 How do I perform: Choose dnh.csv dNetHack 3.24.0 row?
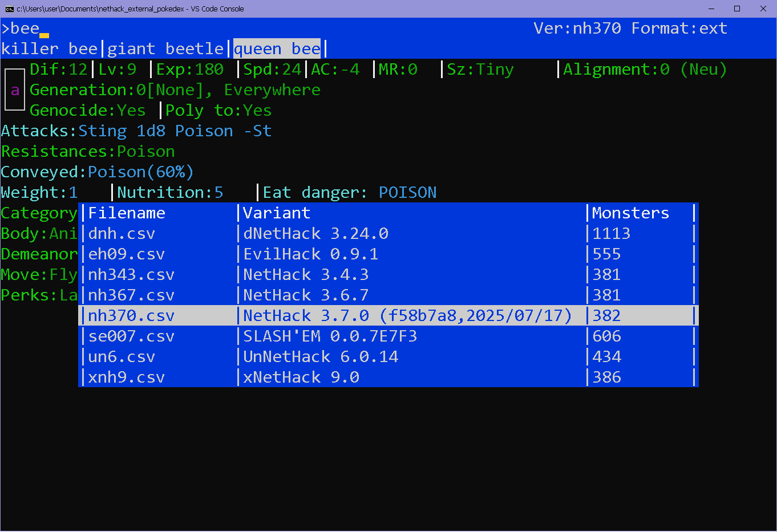point(388,234)
